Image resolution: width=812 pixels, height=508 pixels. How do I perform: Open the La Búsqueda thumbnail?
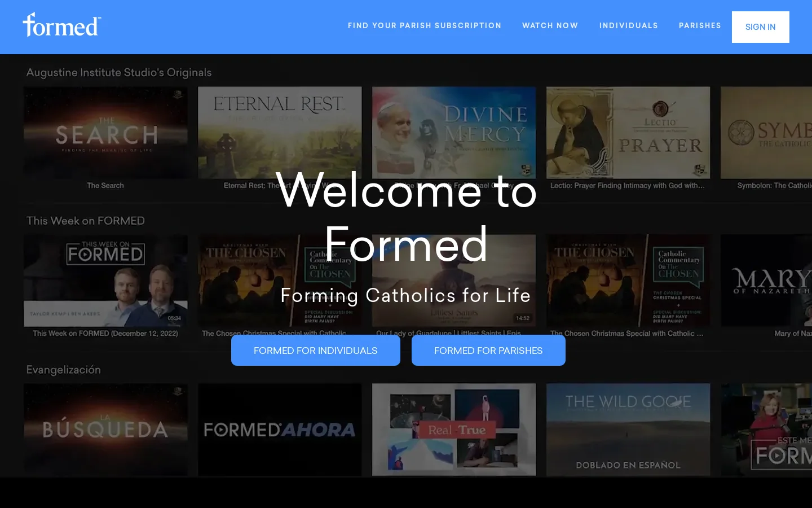[105, 430]
